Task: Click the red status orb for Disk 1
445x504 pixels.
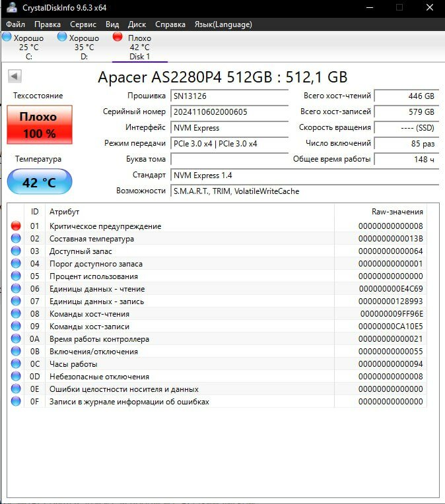Action: [118, 37]
